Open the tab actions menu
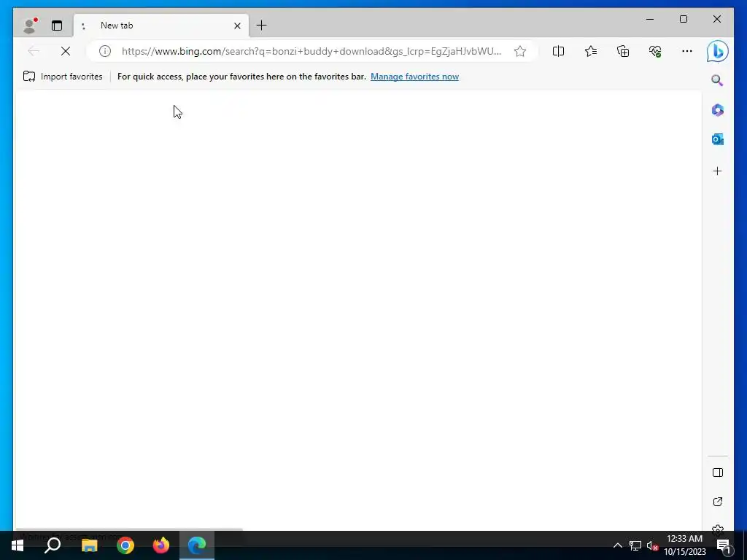Screen dimensions: 747x560 click(x=57, y=26)
